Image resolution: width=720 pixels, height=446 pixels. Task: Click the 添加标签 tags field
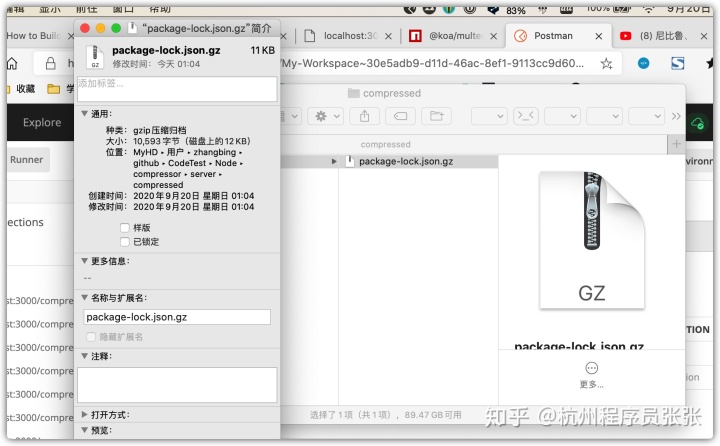pyautogui.click(x=177, y=89)
